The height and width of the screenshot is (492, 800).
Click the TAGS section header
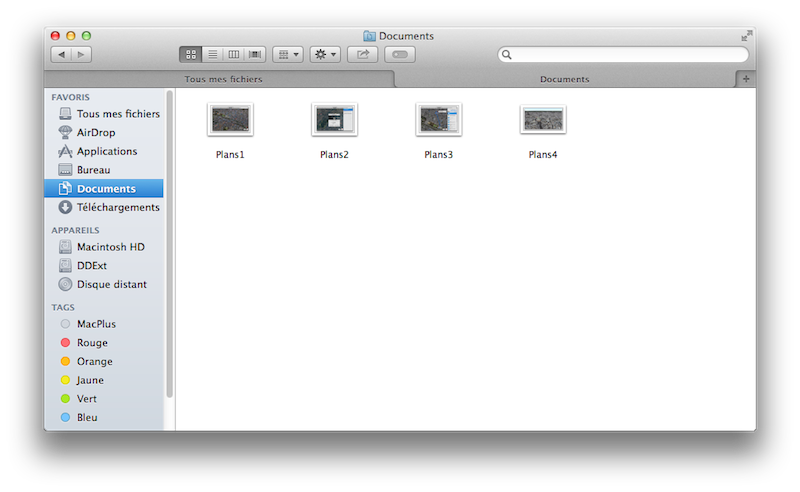(63, 307)
